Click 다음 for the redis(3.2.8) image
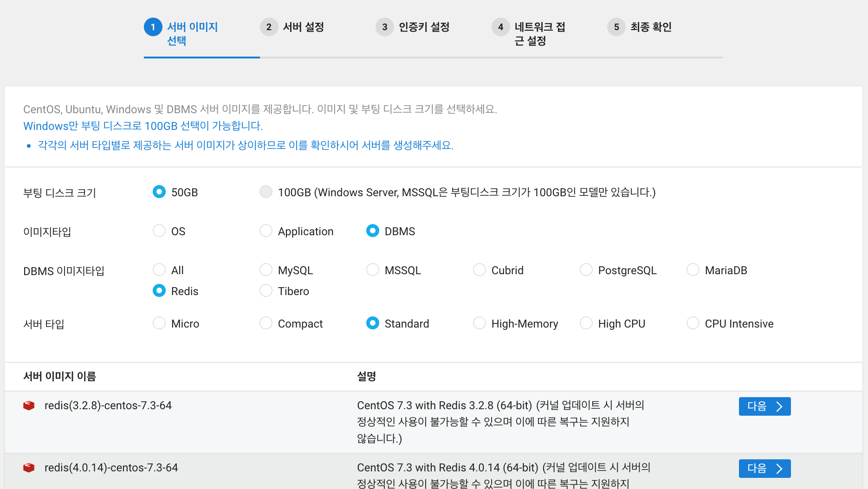The width and height of the screenshot is (868, 489). 765,406
